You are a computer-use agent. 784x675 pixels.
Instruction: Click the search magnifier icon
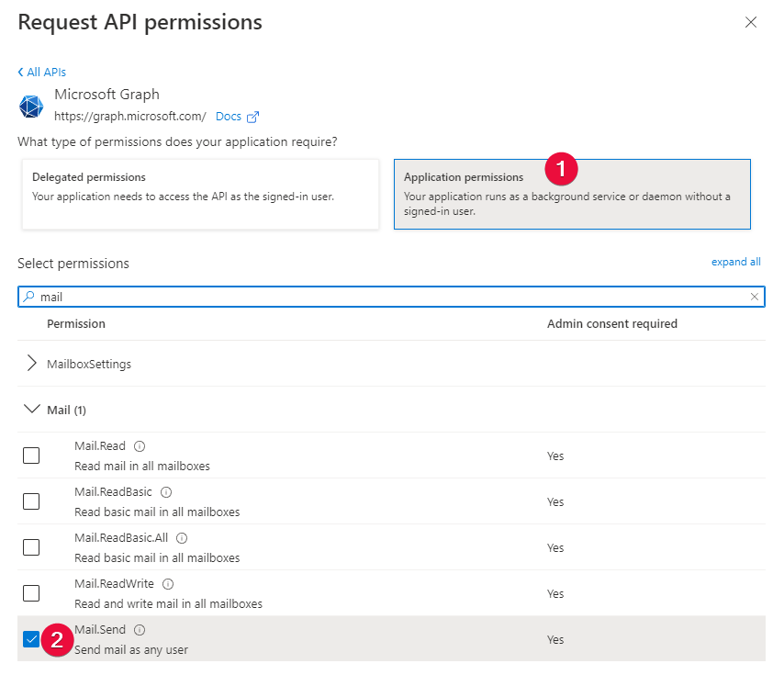click(29, 297)
